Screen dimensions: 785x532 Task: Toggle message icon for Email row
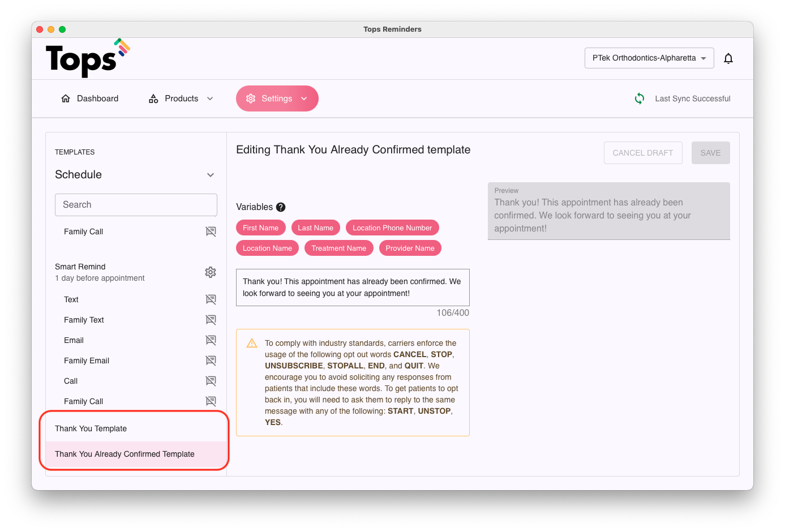pos(211,340)
